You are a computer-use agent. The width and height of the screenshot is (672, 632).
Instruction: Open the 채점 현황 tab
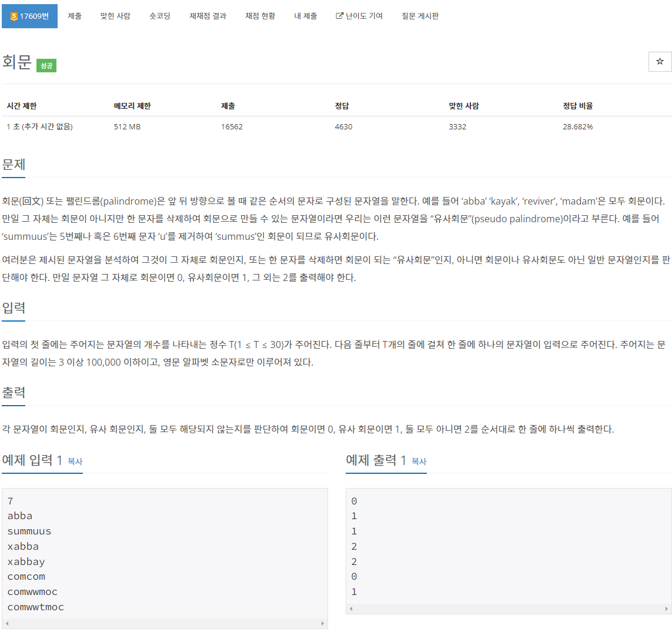point(260,16)
